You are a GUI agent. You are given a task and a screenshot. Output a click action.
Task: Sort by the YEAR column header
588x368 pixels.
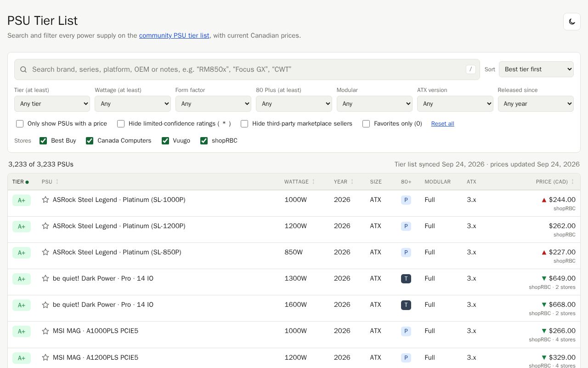pyautogui.click(x=344, y=182)
